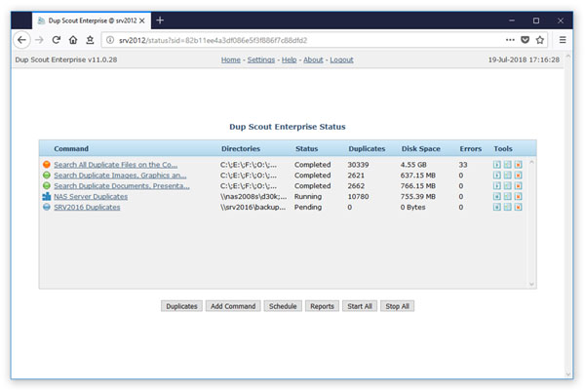The image size is (585, 392).
Task: Click middle tool icon in Search Duplicate Images row
Action: point(507,175)
